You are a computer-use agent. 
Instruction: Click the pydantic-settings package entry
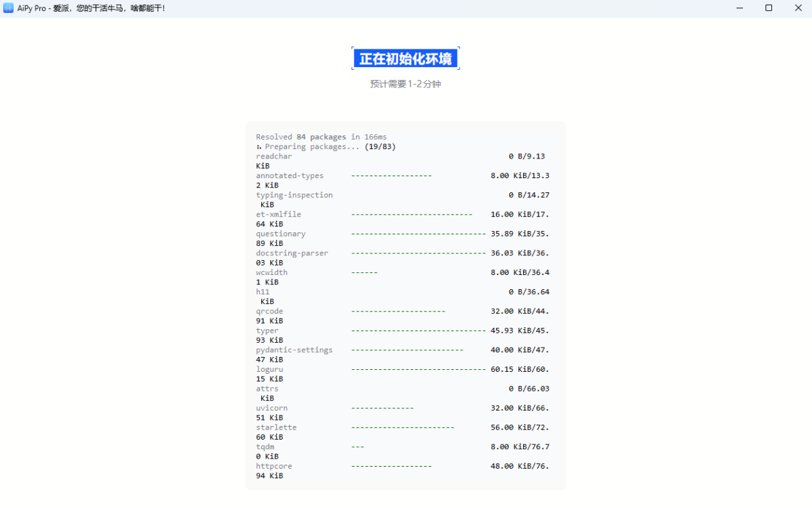pos(294,350)
